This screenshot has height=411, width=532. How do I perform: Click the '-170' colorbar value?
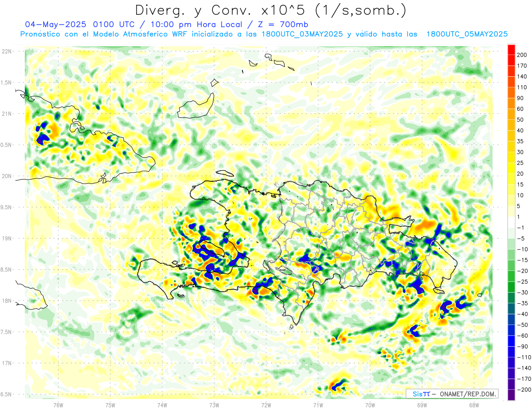coord(524,379)
